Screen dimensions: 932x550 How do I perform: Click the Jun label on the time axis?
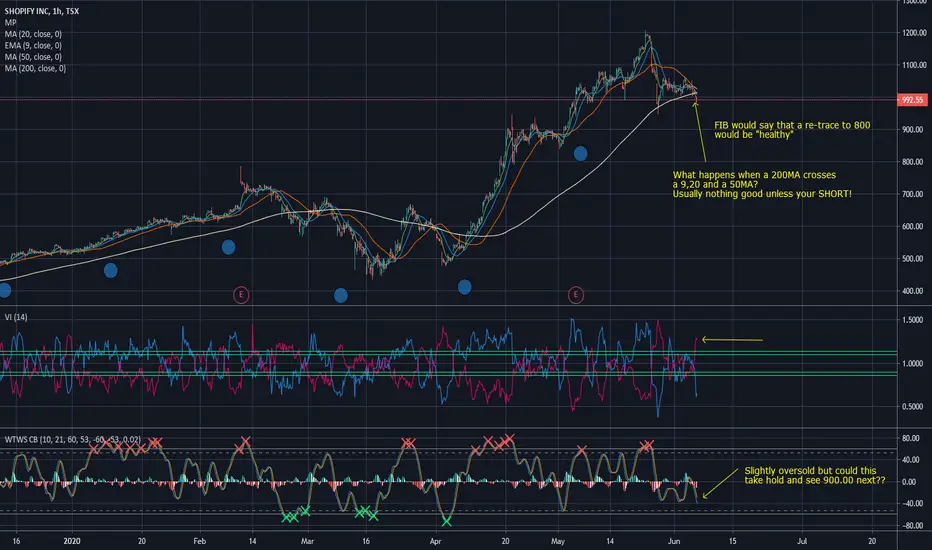tap(673, 541)
